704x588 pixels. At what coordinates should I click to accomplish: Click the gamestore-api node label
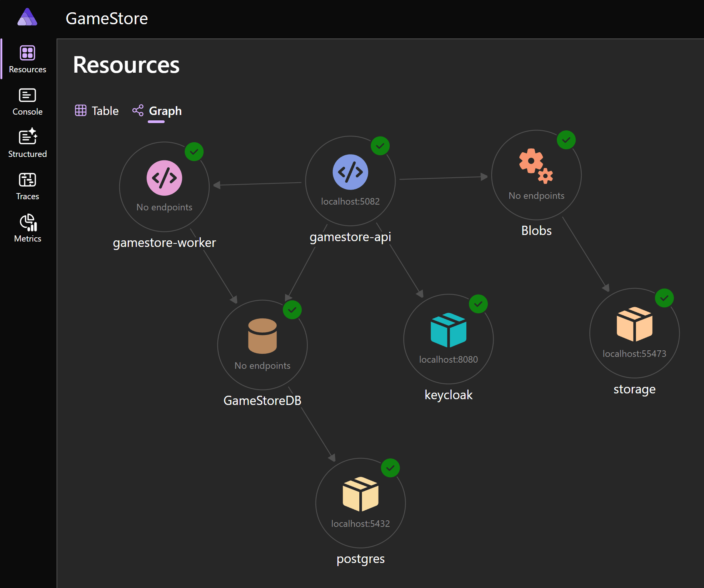tap(350, 237)
